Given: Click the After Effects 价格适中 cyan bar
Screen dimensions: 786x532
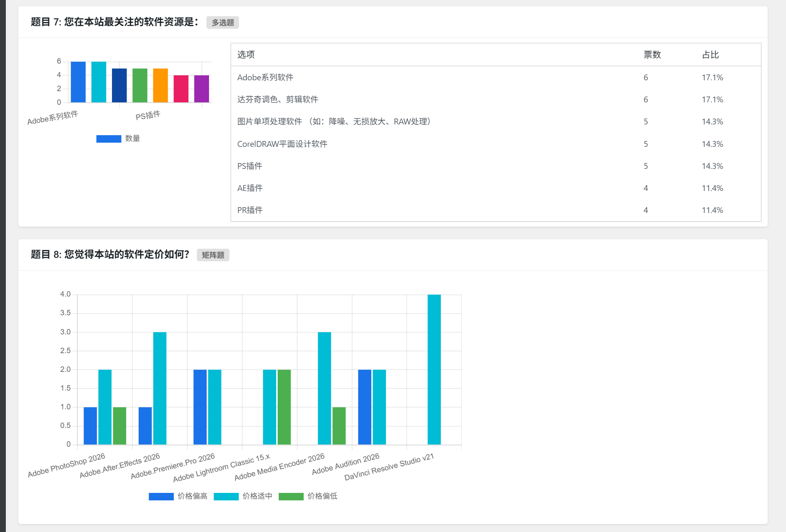Looking at the screenshot, I should tap(160, 388).
